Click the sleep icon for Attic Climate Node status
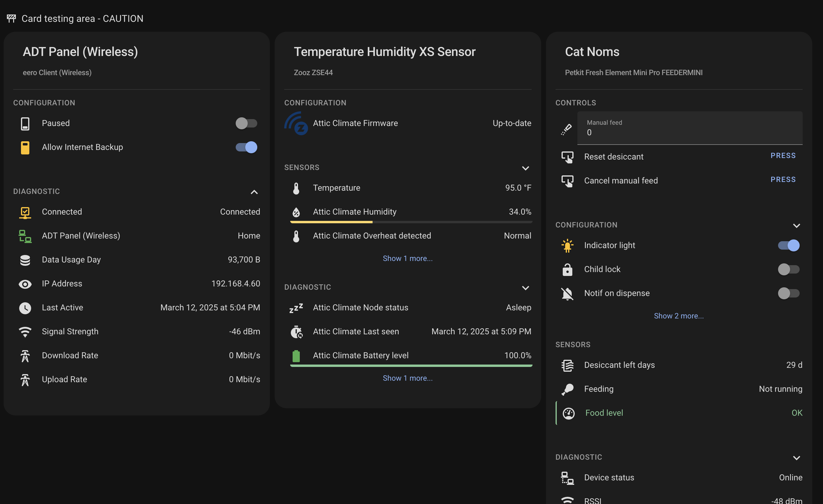 [296, 308]
